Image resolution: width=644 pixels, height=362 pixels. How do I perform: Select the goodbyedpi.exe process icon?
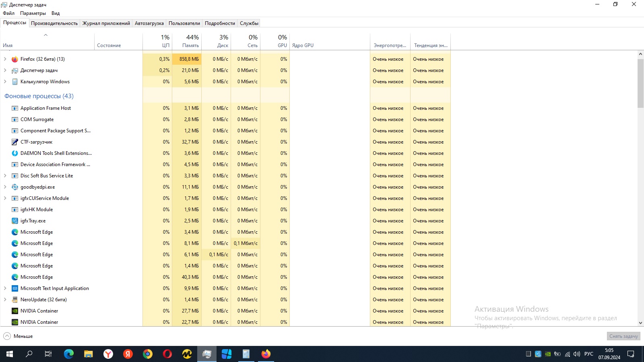15,187
